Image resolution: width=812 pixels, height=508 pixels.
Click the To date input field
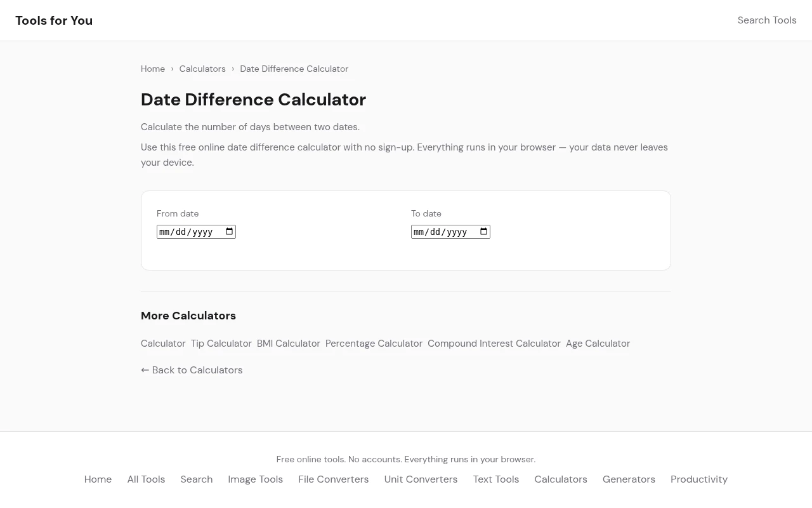pyautogui.click(x=442, y=232)
